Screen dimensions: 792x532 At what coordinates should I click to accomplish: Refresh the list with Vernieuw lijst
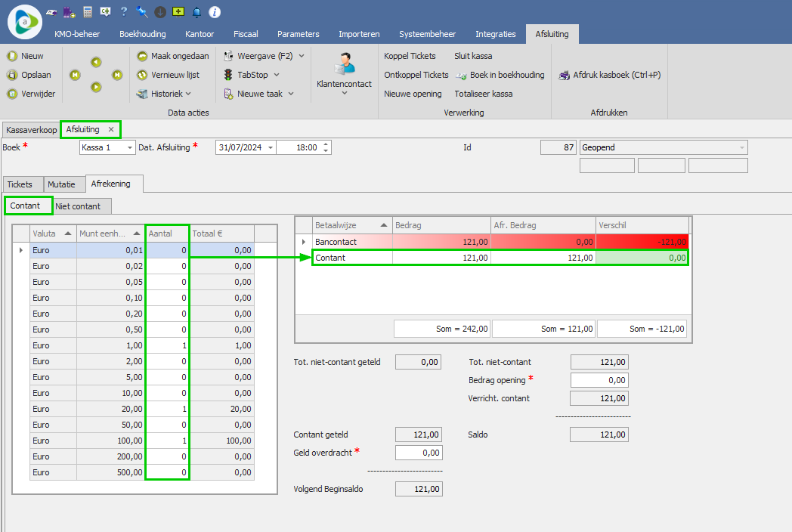pos(169,75)
